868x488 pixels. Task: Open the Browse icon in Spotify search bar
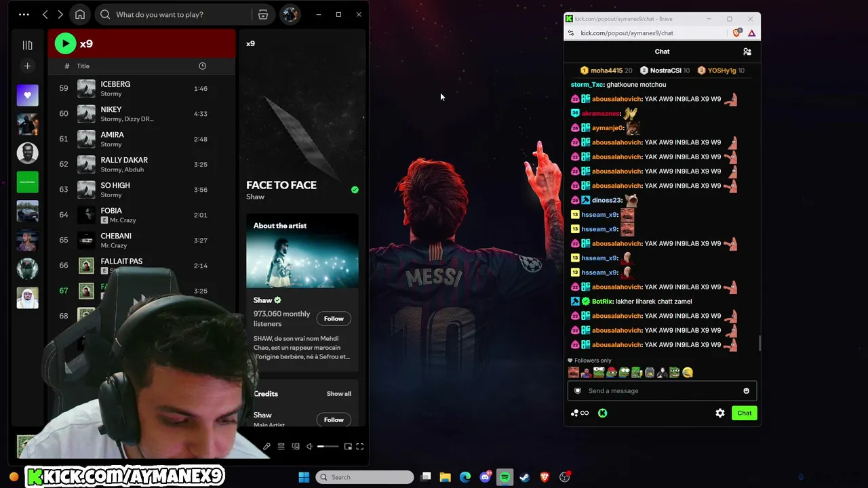click(x=263, y=14)
